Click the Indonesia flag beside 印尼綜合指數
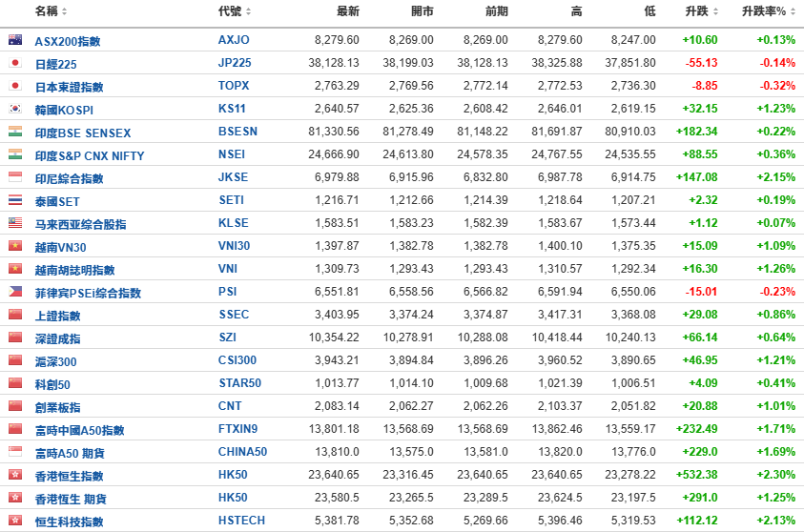The height and width of the screenshot is (532, 804). tap(15, 176)
